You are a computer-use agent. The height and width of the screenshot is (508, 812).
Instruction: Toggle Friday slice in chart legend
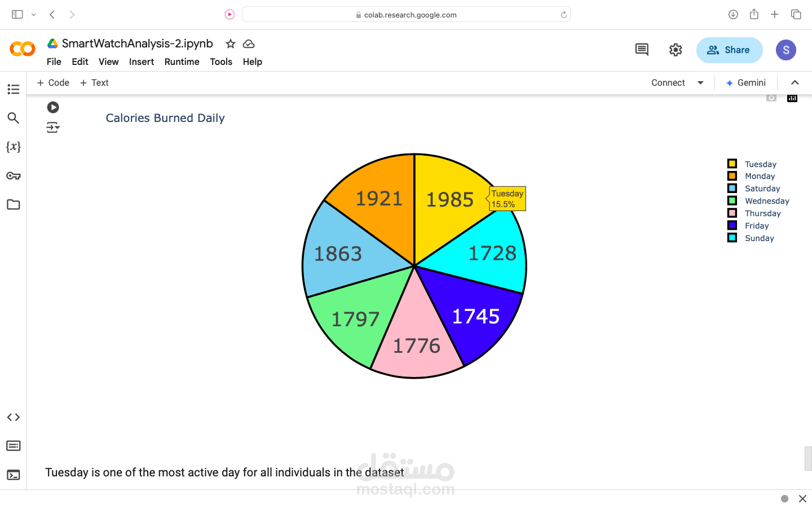[x=756, y=226]
